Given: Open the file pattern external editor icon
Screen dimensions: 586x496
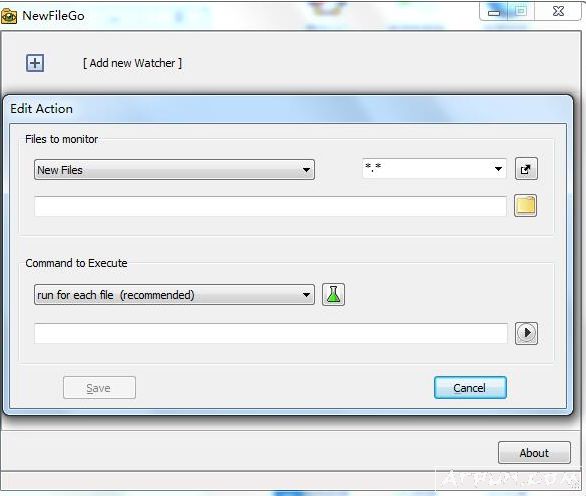Looking at the screenshot, I should point(526,169).
